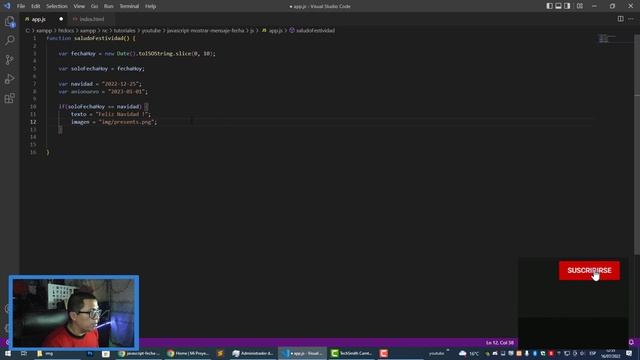The width and height of the screenshot is (640, 360).
Task: Open the Run menu
Action: [109, 6]
